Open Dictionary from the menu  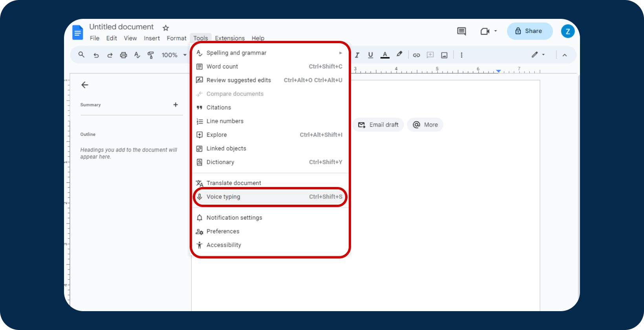[270, 162]
